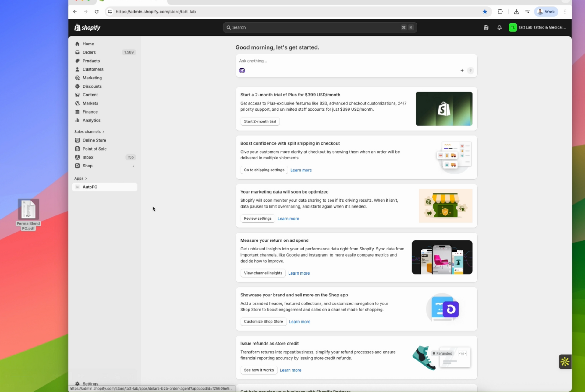Click the Shop channel icon

pos(77,166)
